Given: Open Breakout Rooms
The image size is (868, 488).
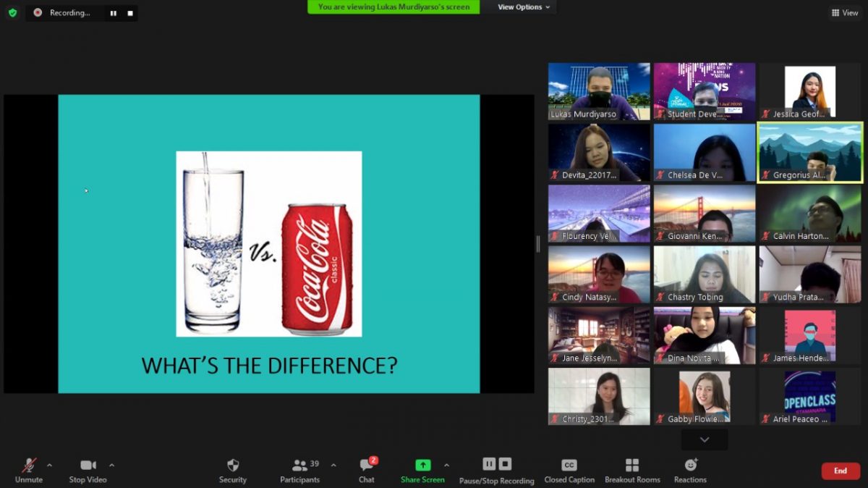Looking at the screenshot, I should coord(632,470).
